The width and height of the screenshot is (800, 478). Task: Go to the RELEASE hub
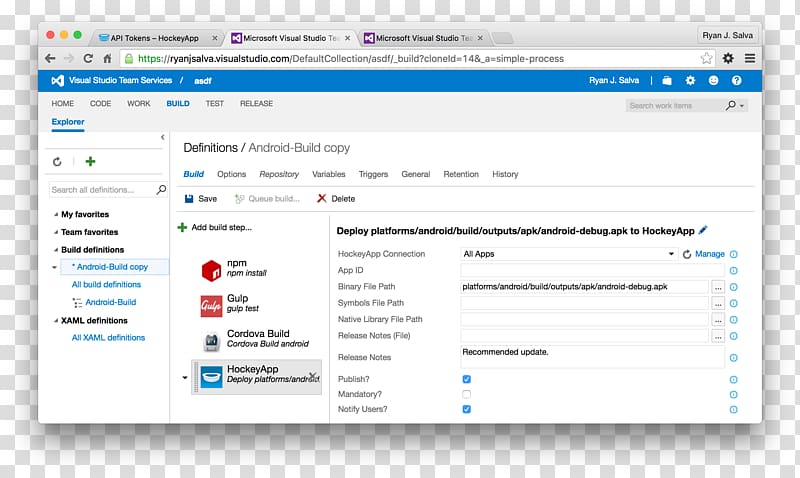point(257,104)
